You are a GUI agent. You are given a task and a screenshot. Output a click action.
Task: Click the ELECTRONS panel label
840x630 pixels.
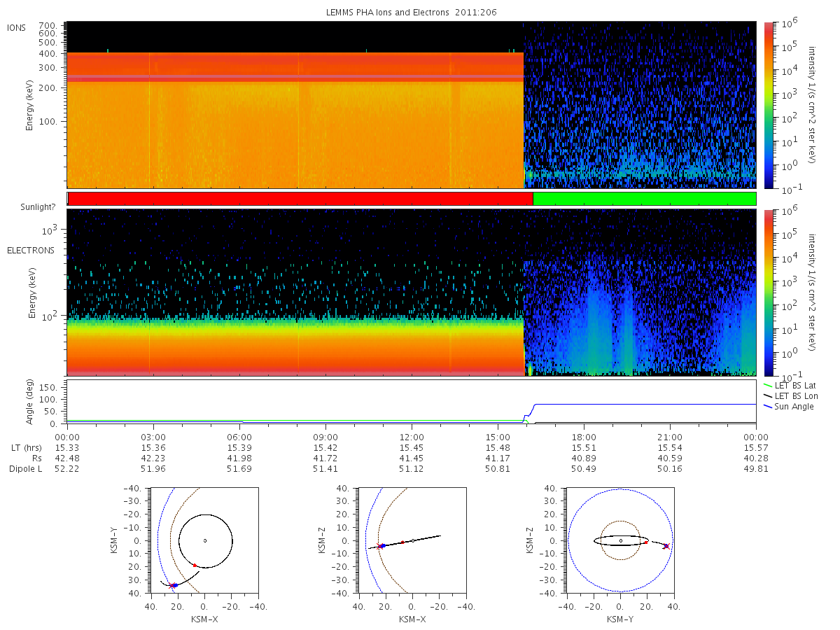(x=30, y=250)
